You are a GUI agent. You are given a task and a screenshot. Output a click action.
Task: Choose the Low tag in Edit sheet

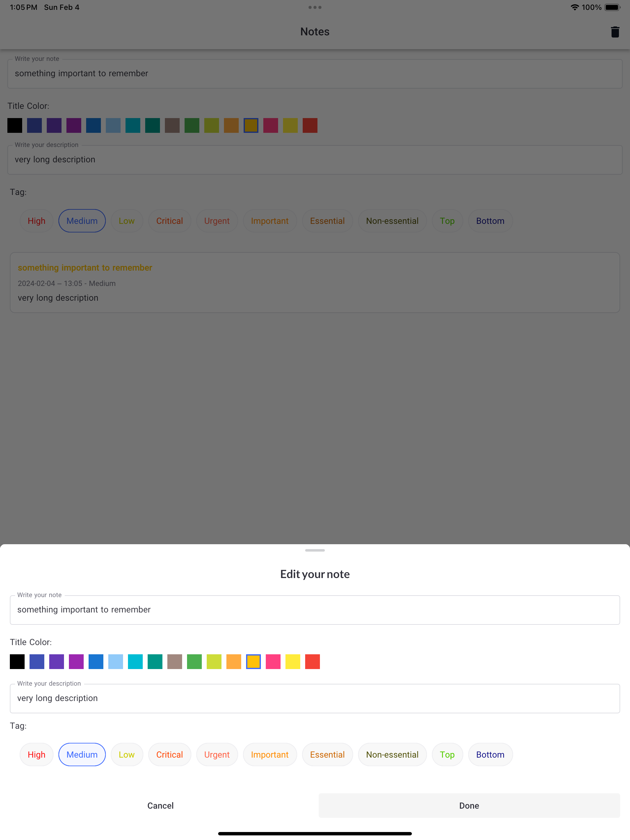tap(126, 755)
